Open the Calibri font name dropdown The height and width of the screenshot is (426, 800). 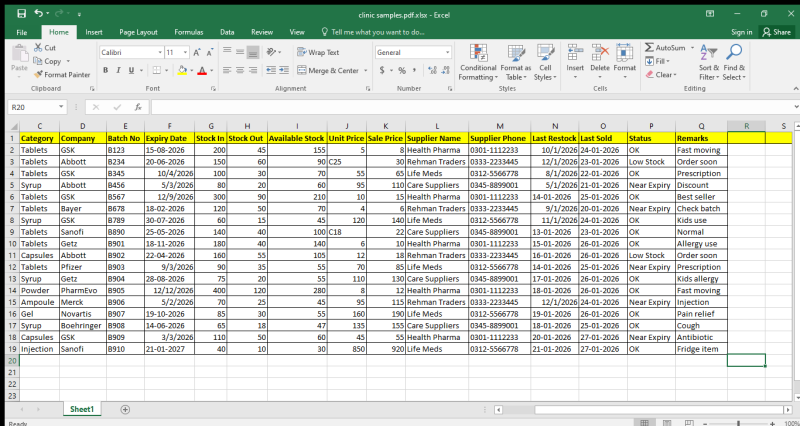pos(158,52)
